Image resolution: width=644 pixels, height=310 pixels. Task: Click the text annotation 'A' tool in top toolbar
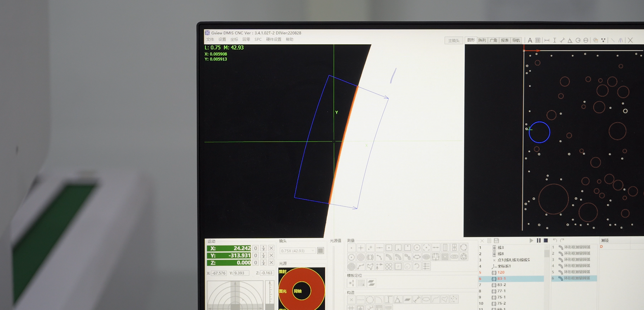pyautogui.click(x=530, y=40)
